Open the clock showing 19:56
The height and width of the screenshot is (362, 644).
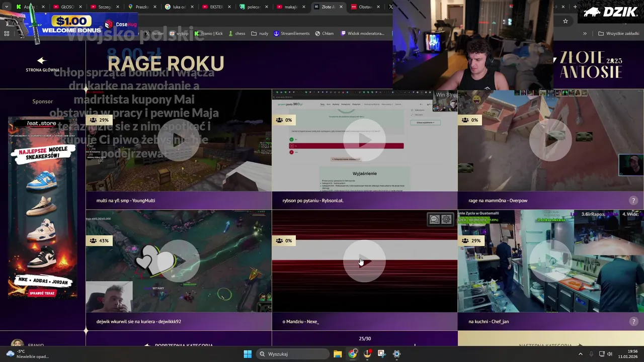(628, 354)
